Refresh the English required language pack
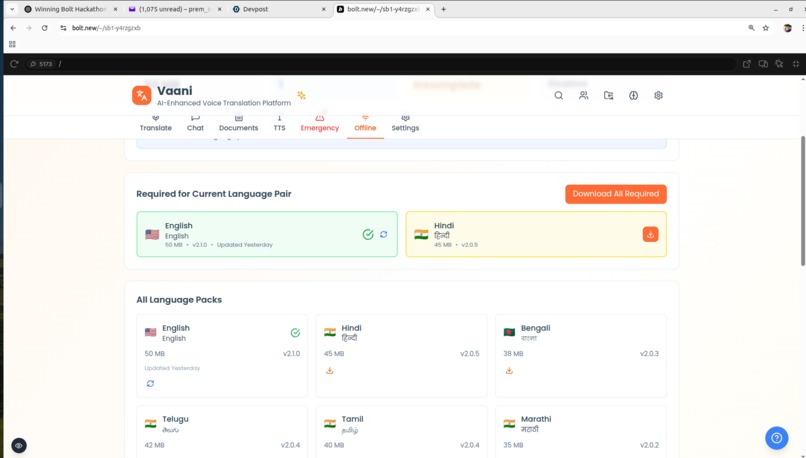Screen dimensions: 806x458 383,234
